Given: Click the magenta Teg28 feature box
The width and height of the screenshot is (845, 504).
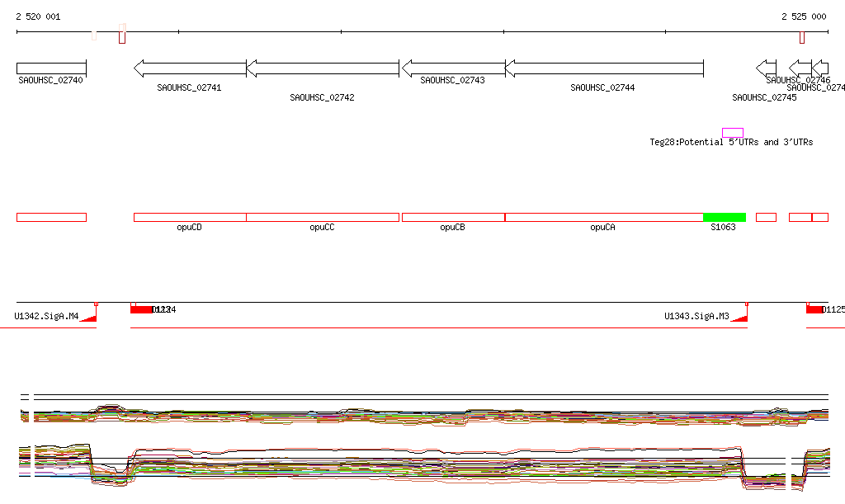Looking at the screenshot, I should [733, 133].
